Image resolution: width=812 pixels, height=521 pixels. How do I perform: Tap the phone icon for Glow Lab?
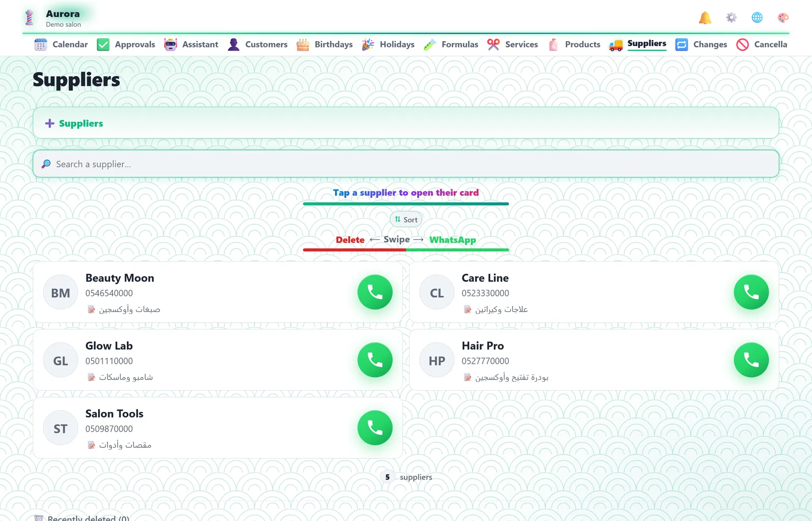pos(375,360)
